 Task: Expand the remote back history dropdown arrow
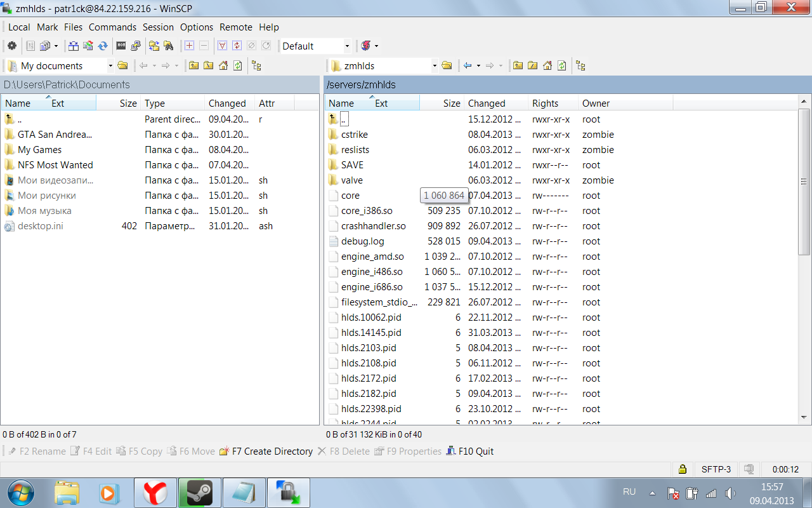click(478, 65)
